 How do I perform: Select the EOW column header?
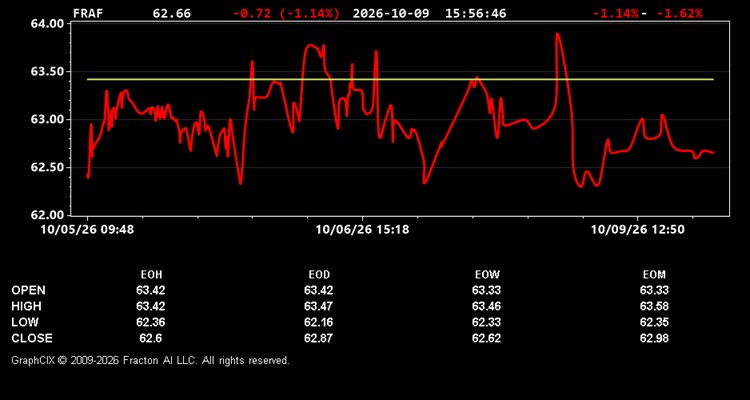click(487, 275)
